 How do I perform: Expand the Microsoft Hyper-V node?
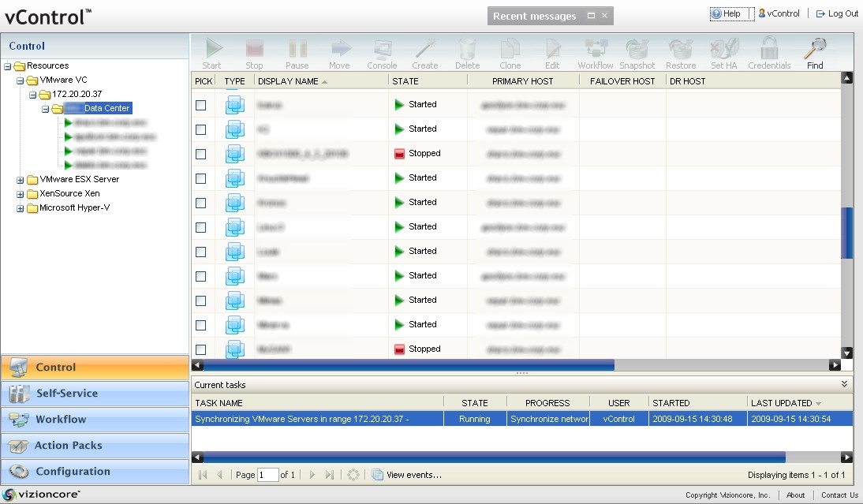coord(21,208)
